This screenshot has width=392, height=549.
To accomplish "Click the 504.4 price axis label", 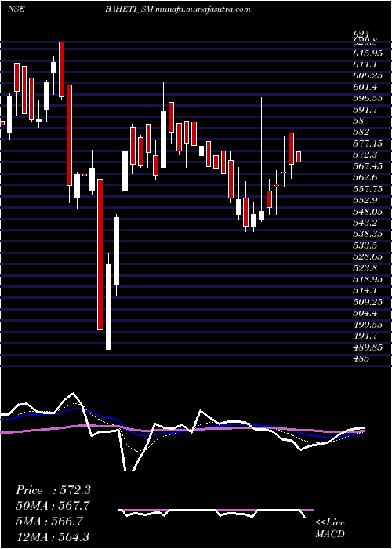I will (x=365, y=313).
